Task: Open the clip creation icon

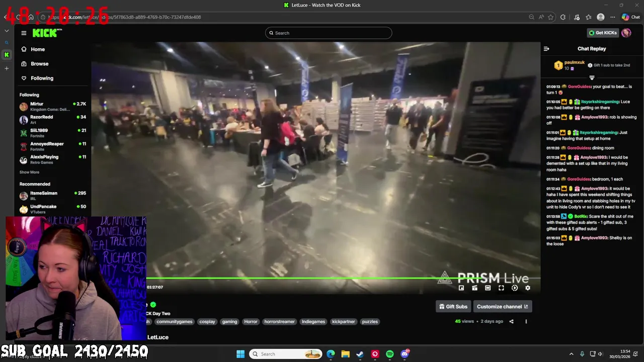Action: [x=474, y=288]
